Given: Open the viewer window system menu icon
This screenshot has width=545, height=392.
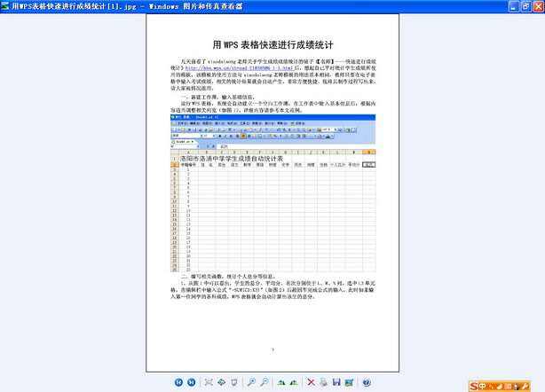Looking at the screenshot, I should (4, 6).
